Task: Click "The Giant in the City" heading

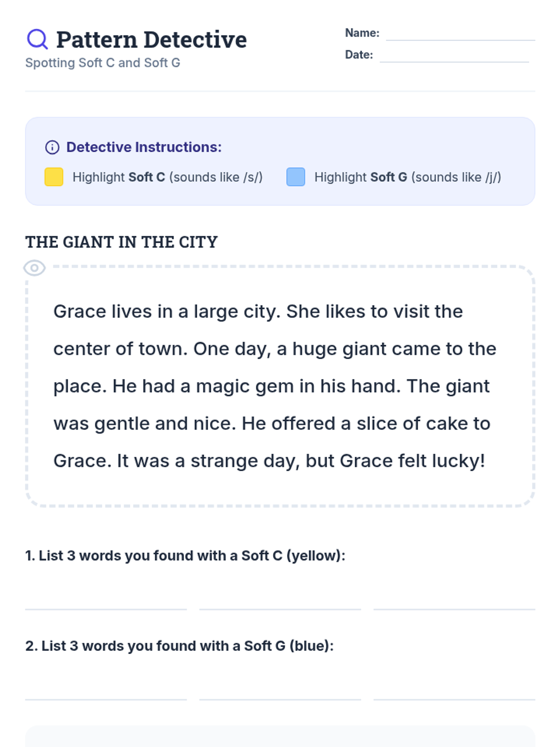Action: click(x=121, y=242)
